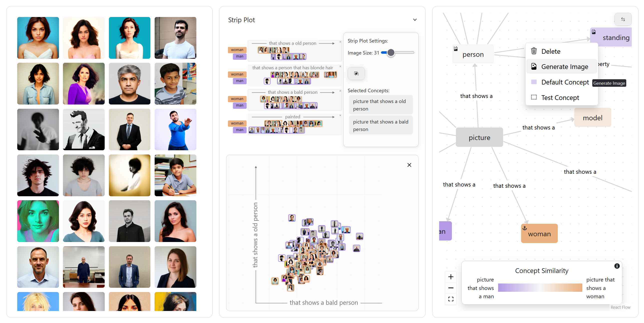Choose Generate Image in the context menu
The width and height of the screenshot is (644, 323).
[562, 66]
